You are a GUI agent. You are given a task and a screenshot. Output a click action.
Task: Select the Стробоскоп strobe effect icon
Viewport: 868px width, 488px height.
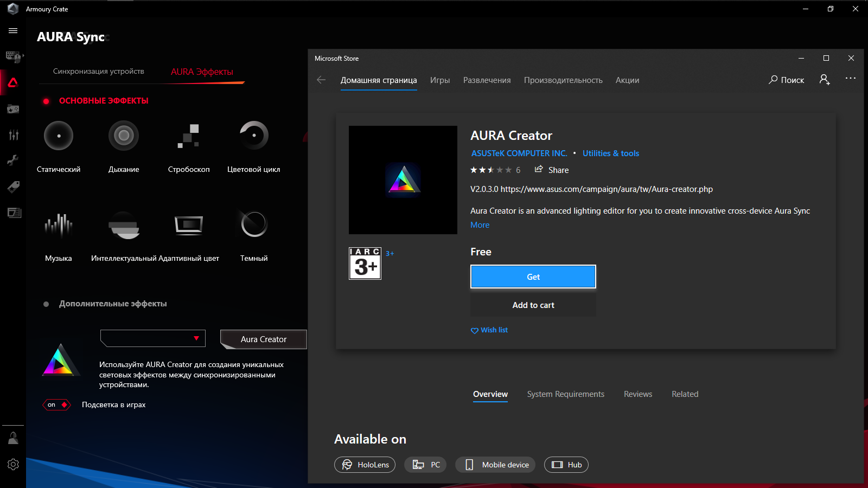(189, 136)
